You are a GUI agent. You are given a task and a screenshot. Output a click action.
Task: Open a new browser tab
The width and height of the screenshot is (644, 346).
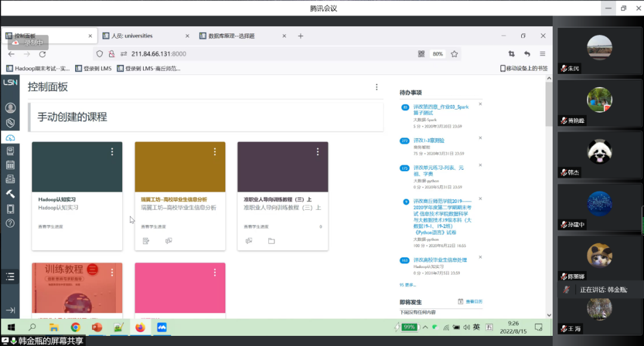[301, 36]
